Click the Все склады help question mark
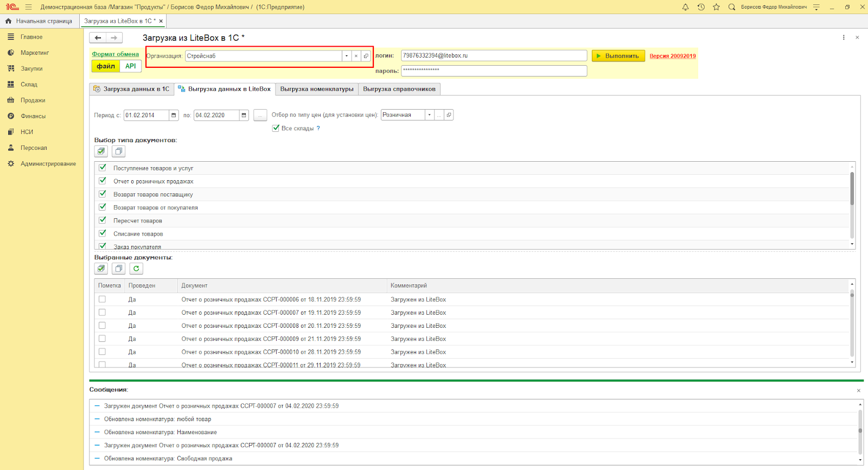Viewport: 868px width, 470px height. tap(318, 128)
